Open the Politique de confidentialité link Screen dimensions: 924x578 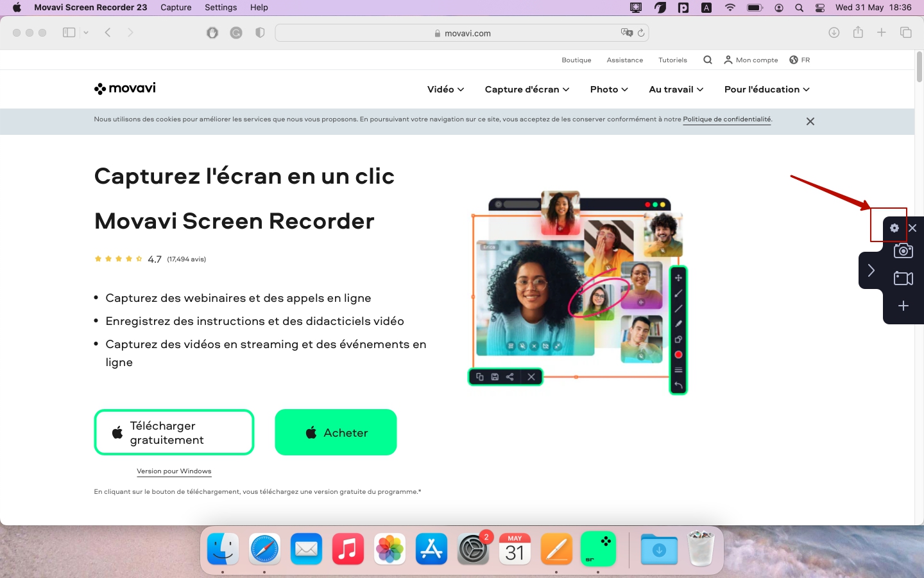727,119
